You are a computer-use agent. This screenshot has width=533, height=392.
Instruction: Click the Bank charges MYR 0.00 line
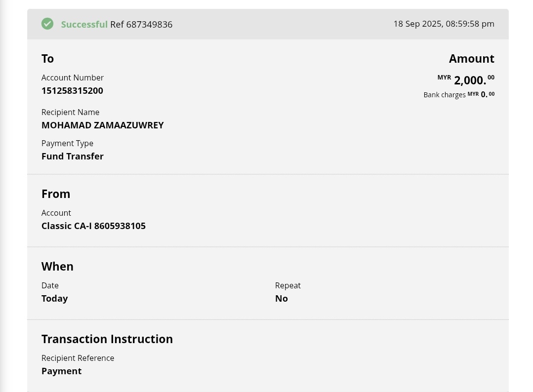click(458, 94)
